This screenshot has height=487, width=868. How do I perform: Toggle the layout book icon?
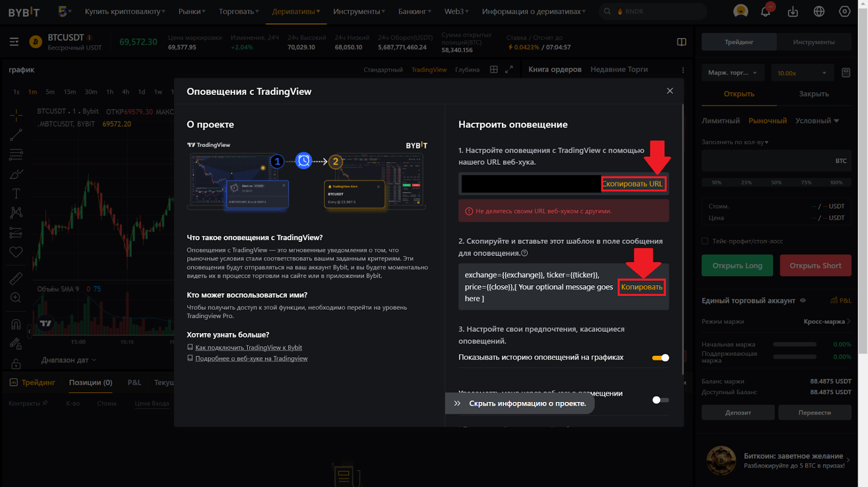pos(682,42)
